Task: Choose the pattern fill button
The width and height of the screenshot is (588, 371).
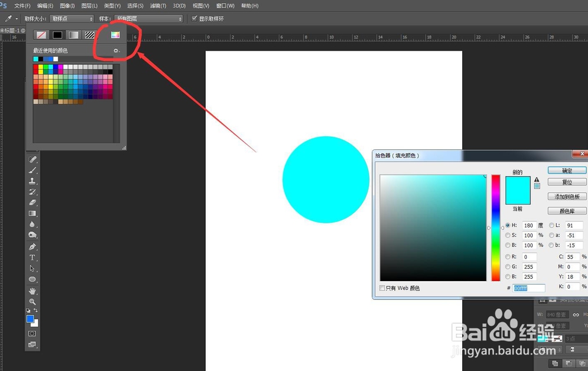Action: tap(89, 35)
